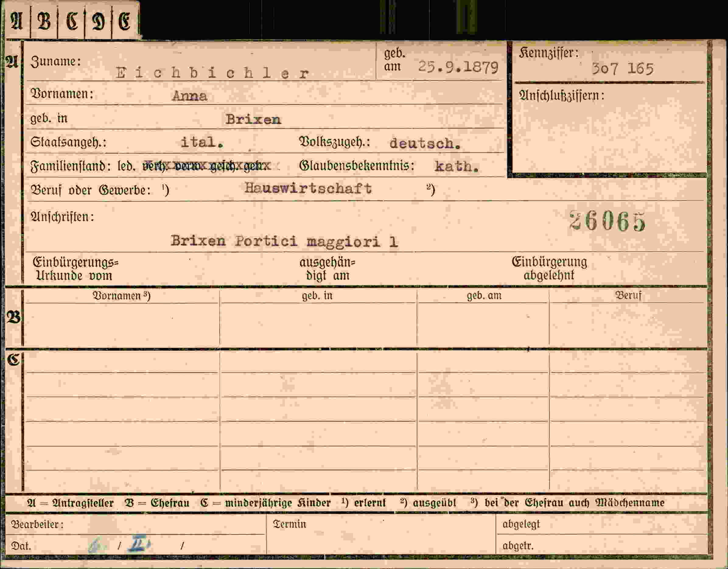Click the 'abgetr.' label
This screenshot has height=569, width=728.
click(x=518, y=546)
